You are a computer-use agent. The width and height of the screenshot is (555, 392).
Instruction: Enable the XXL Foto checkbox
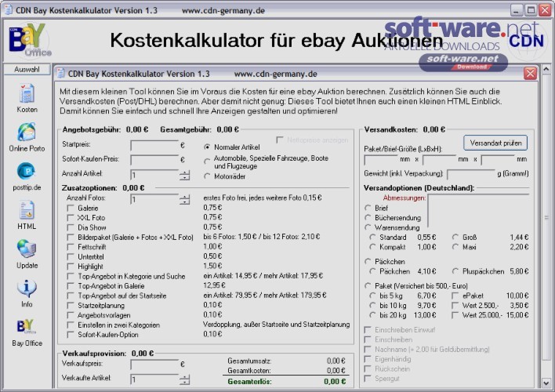coord(71,218)
